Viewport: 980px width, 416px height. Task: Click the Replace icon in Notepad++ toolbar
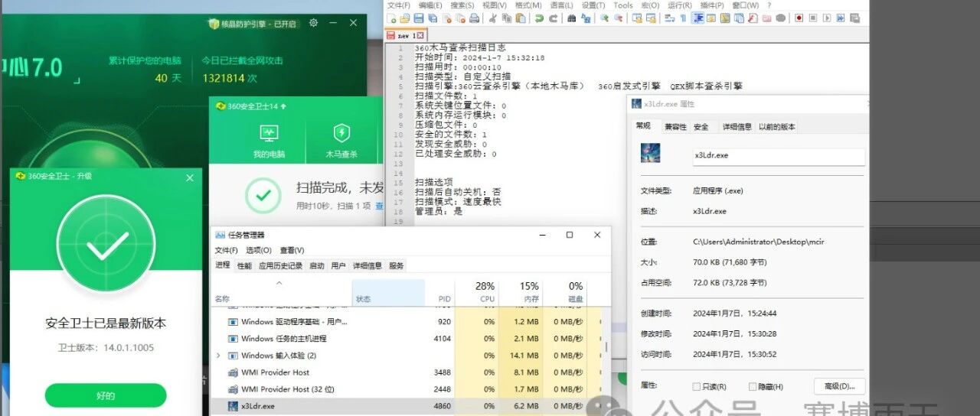click(586, 18)
